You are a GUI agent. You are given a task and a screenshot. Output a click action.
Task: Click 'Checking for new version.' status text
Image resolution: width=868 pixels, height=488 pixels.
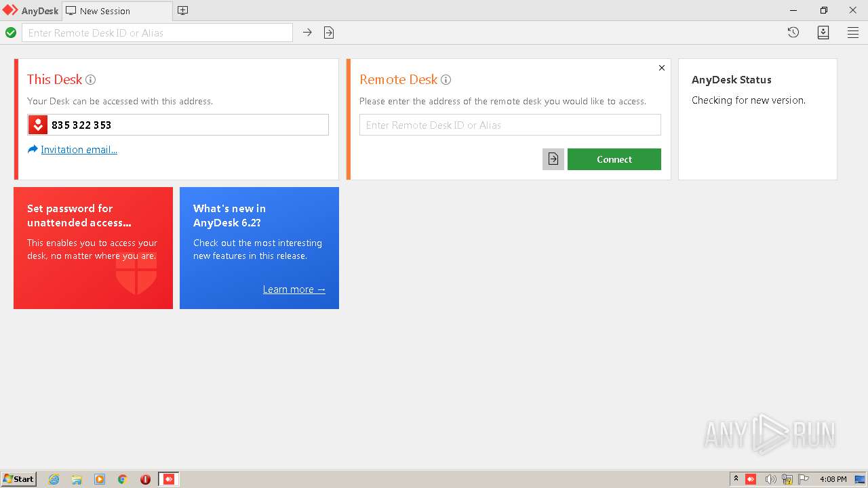(x=749, y=100)
